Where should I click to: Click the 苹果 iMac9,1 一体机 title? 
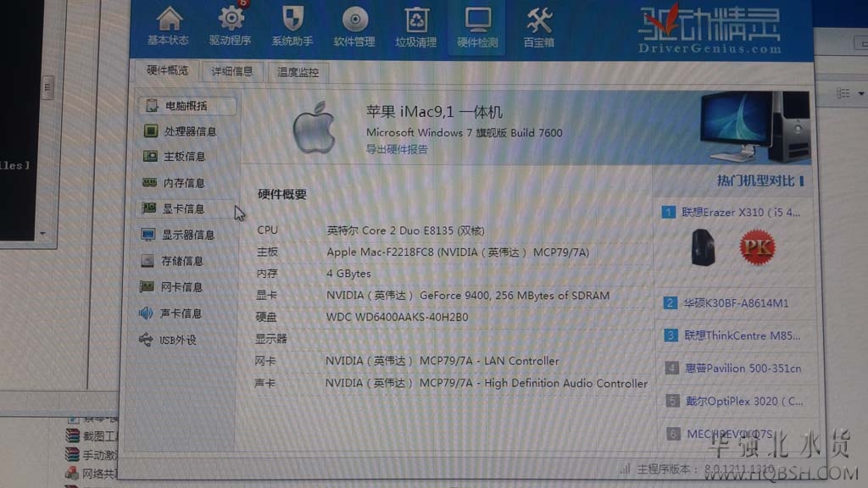pyautogui.click(x=434, y=113)
